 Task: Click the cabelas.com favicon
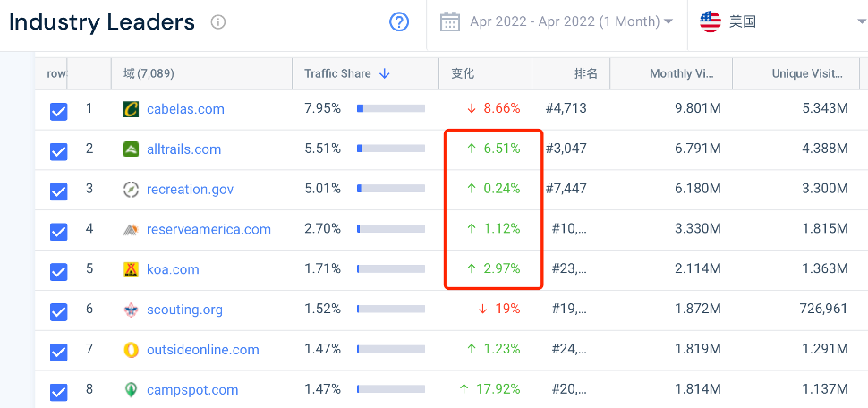pyautogui.click(x=131, y=109)
